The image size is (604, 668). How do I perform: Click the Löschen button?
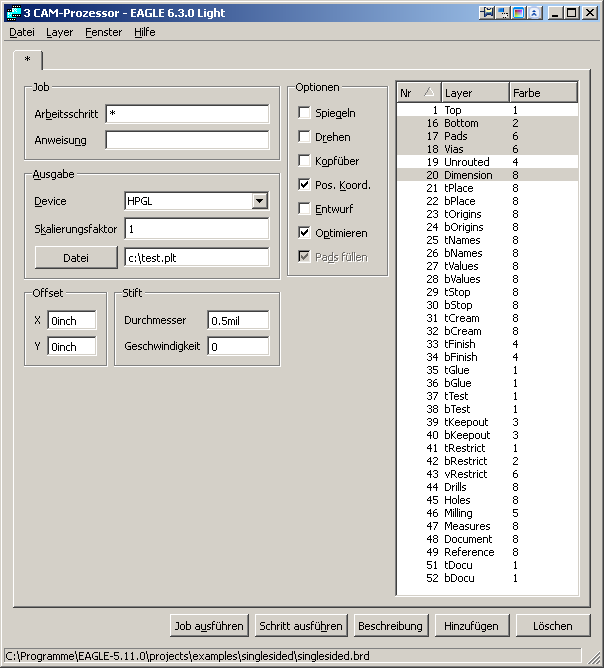click(553, 626)
